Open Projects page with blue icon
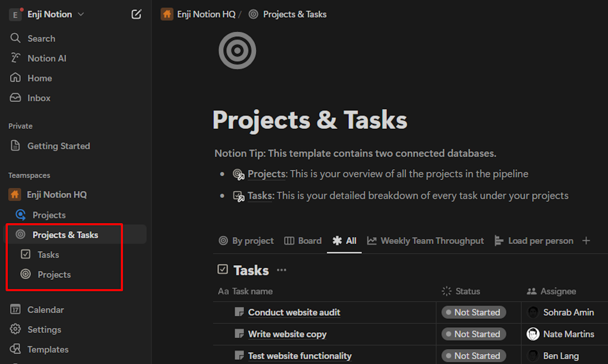The width and height of the screenshot is (608, 364). [x=49, y=215]
